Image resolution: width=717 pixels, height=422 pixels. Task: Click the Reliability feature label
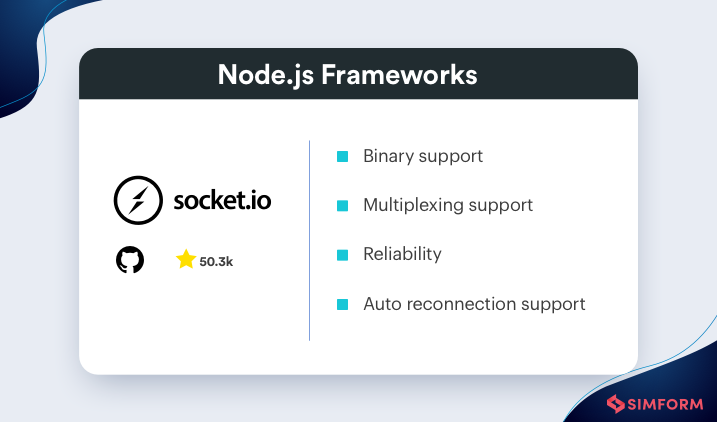coord(402,255)
